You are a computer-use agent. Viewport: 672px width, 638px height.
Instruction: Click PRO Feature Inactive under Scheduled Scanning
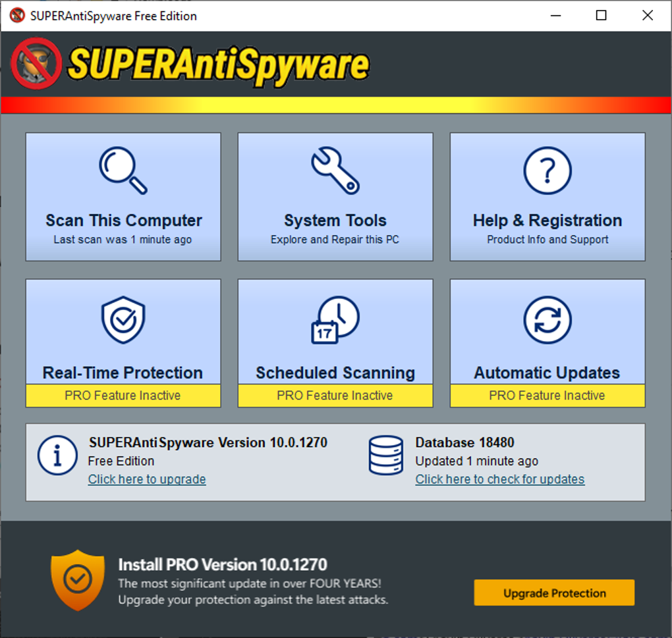tap(335, 396)
